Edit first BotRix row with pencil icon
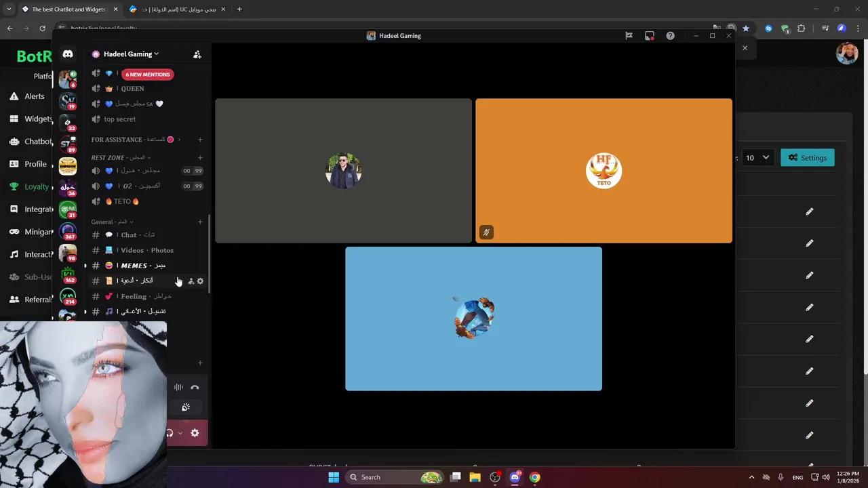Screen dimensions: 868x488 [x=809, y=211]
